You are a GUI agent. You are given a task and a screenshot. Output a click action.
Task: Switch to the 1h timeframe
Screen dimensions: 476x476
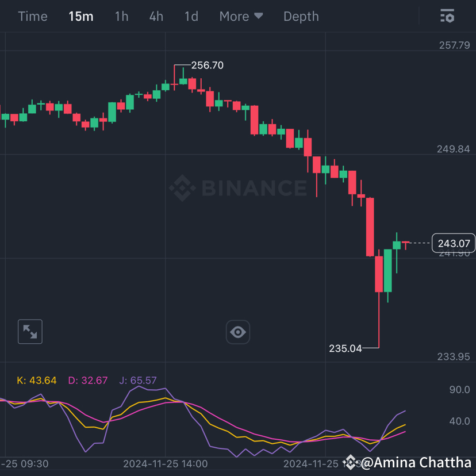coord(121,16)
